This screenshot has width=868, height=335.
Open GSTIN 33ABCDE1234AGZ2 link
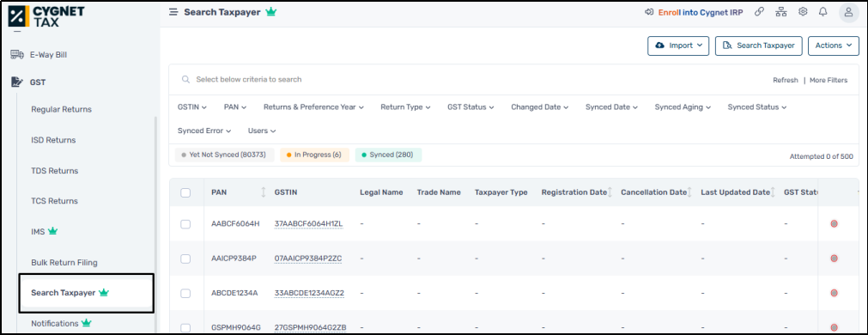click(309, 293)
